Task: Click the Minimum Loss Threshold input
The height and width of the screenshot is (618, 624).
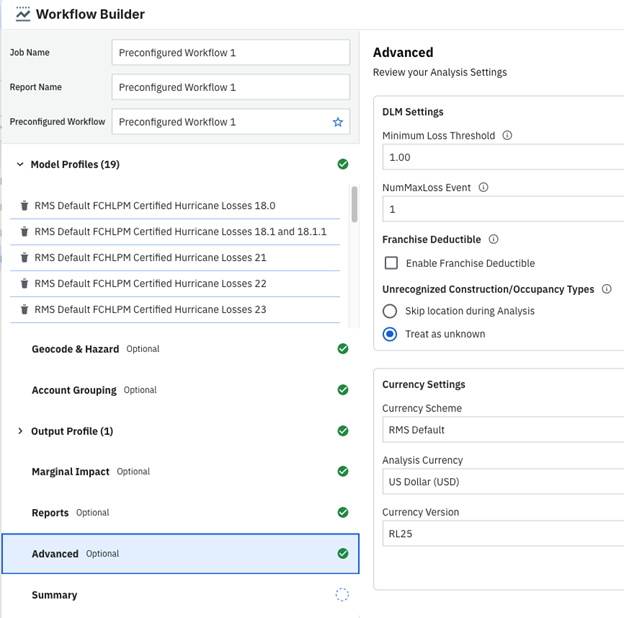Action: tap(503, 157)
